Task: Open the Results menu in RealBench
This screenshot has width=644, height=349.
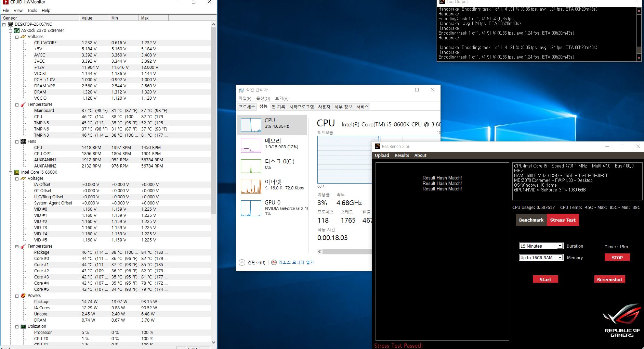Action: pyautogui.click(x=402, y=155)
